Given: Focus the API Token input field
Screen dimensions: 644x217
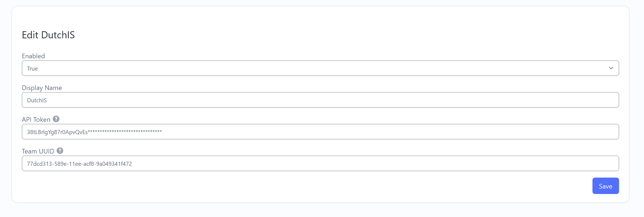Looking at the screenshot, I should 320,132.
